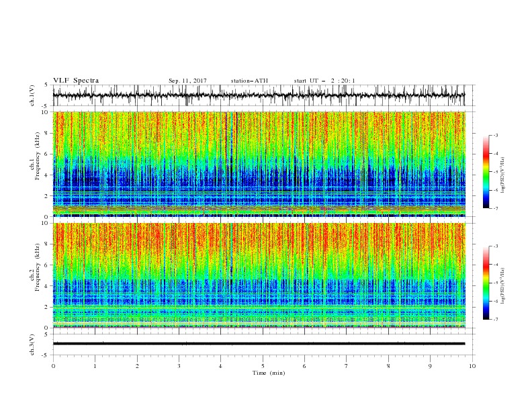Click the "-5" tick on the ch.2 colorbar

[496, 283]
